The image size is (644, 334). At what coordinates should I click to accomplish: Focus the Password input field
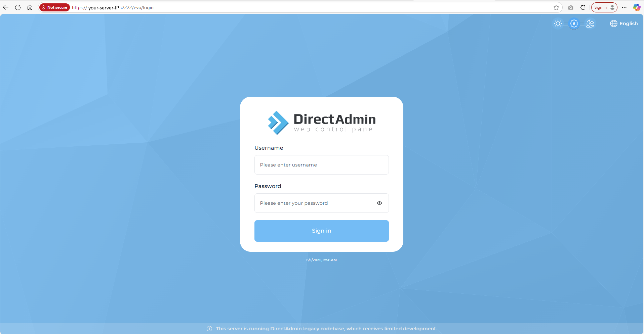point(322,203)
